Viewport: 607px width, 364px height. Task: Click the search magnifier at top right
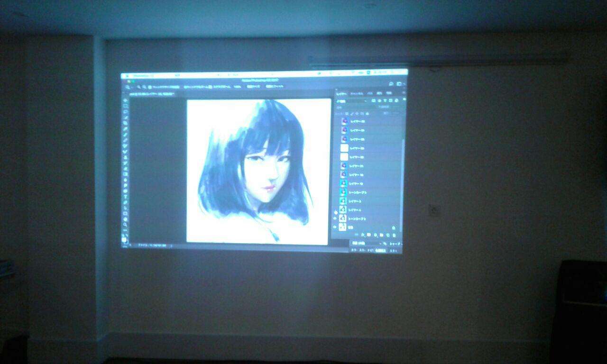(391, 83)
